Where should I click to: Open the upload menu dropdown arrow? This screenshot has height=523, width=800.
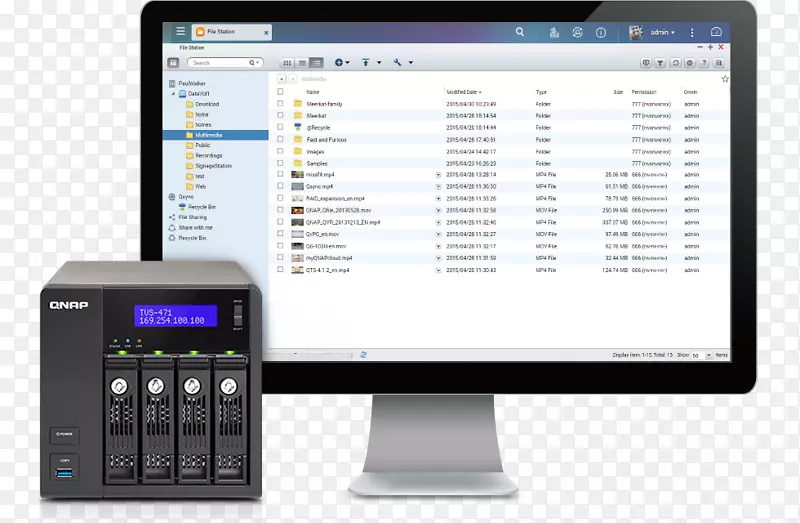pos(379,63)
